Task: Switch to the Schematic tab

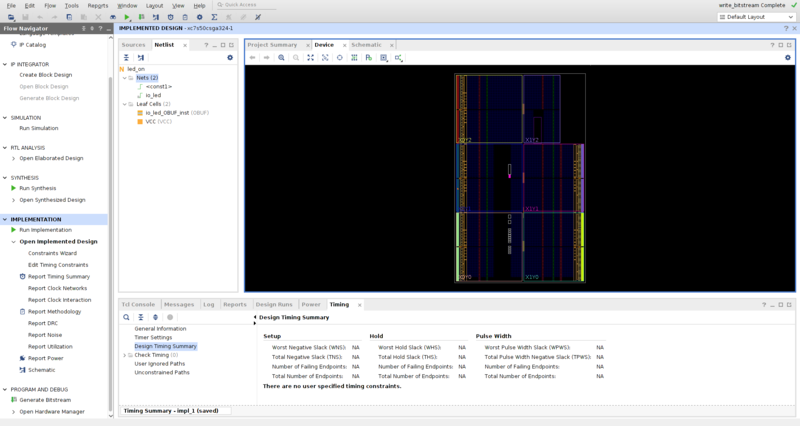Action: tap(366, 45)
